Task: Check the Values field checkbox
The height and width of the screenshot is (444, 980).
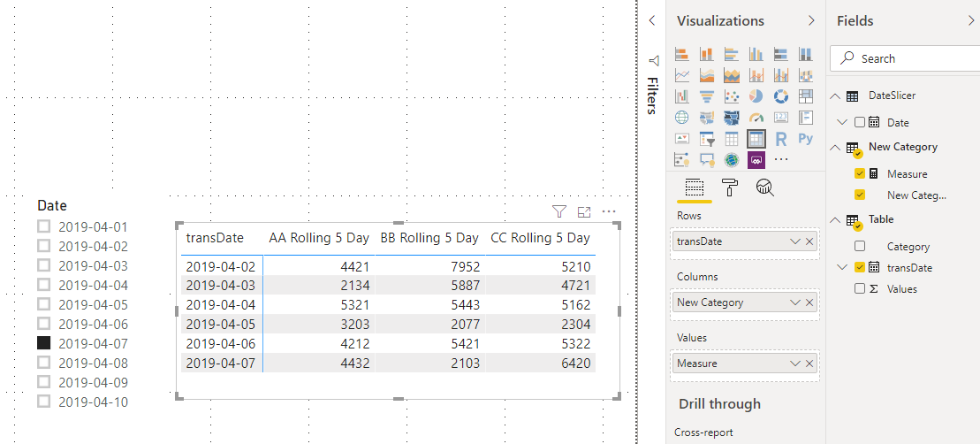Action: point(859,289)
